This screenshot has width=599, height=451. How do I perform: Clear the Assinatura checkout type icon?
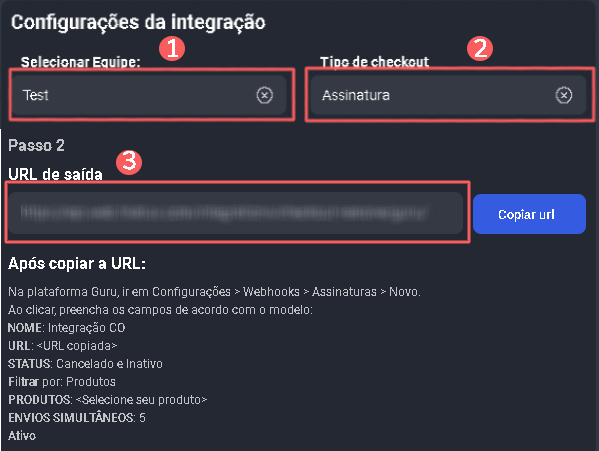coord(563,95)
